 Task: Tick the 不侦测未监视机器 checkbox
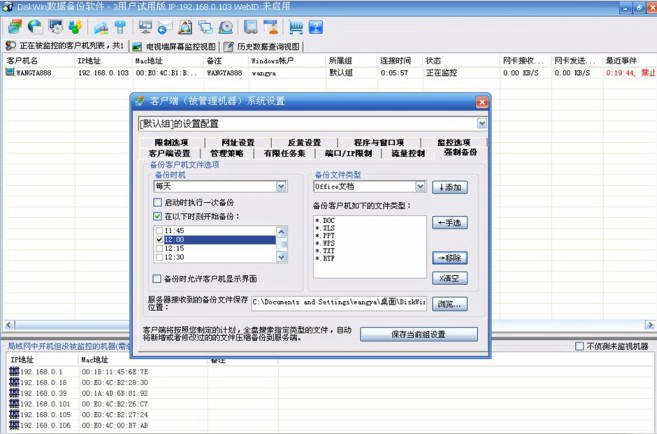[x=579, y=346]
